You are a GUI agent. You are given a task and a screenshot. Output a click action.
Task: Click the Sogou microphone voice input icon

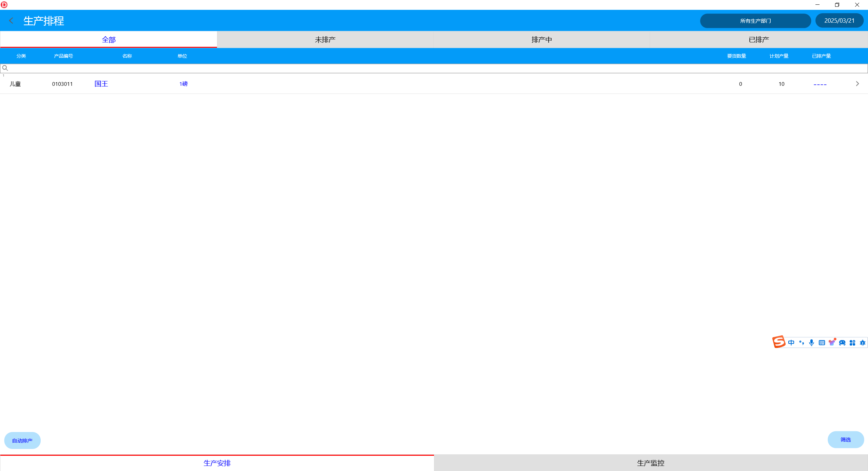(811, 343)
